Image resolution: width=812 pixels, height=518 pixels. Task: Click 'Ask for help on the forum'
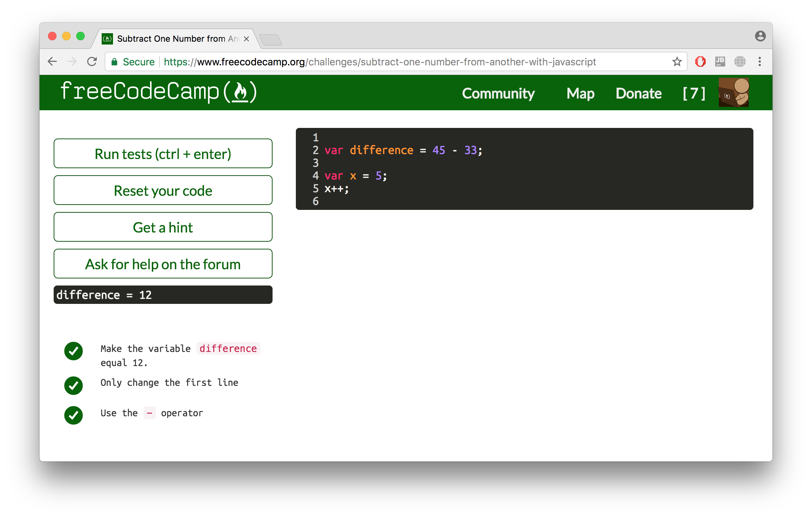coord(163,264)
